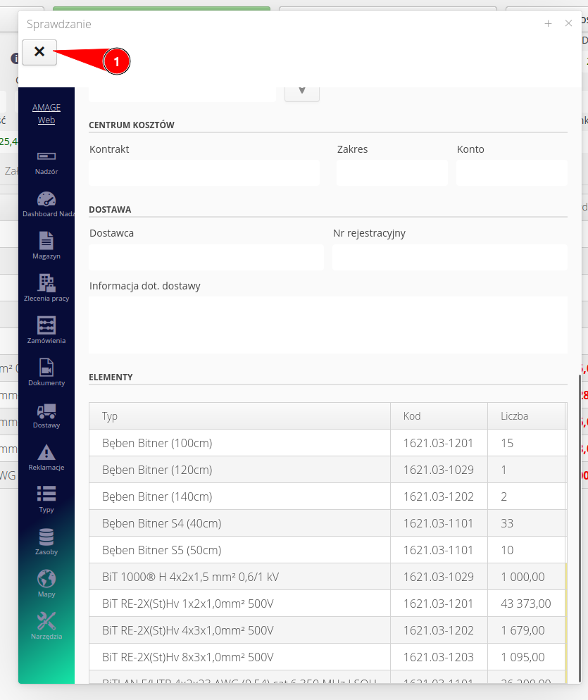The width and height of the screenshot is (588, 700).
Task: Expand the dropdown arrow above Centrum kosztów
Action: (x=302, y=92)
